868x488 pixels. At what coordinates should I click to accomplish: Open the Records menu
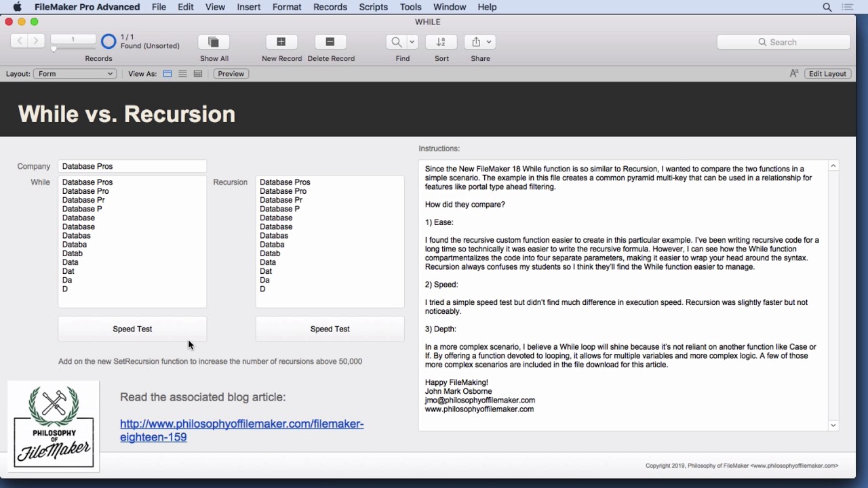pyautogui.click(x=330, y=7)
